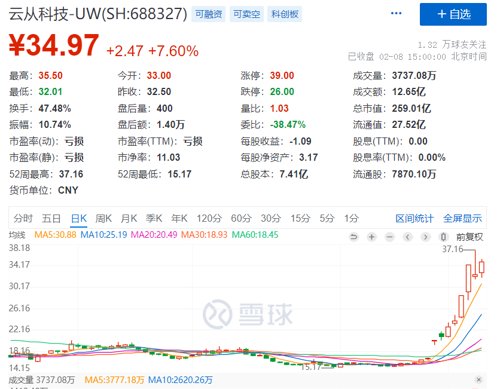Open the 前复权 adjustment dropdown

[x=469, y=237]
